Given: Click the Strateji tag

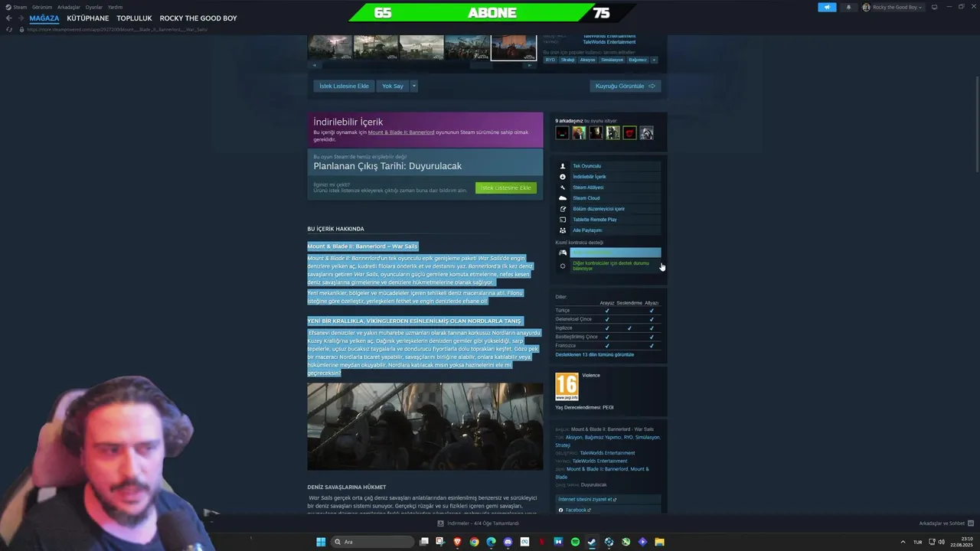Looking at the screenshot, I should point(567,60).
